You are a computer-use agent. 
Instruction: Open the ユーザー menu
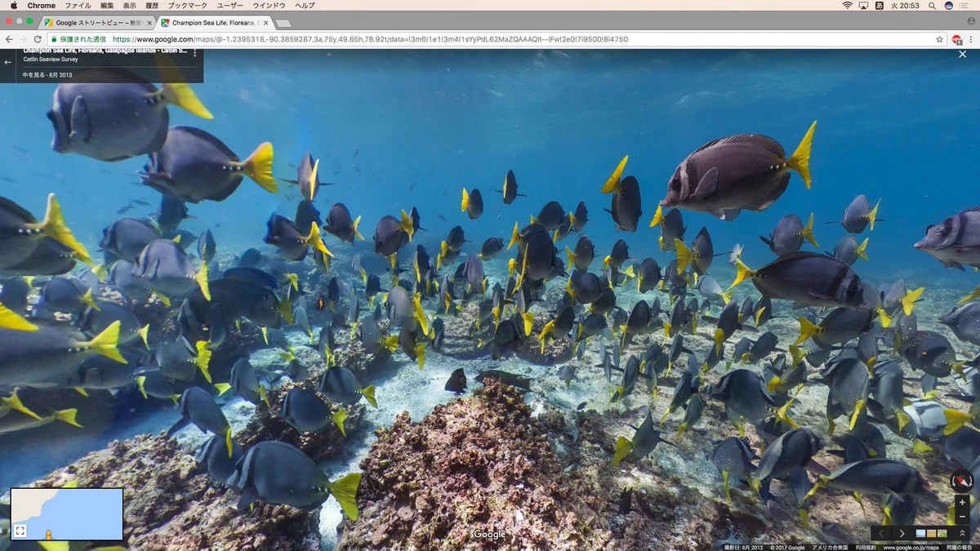point(229,6)
